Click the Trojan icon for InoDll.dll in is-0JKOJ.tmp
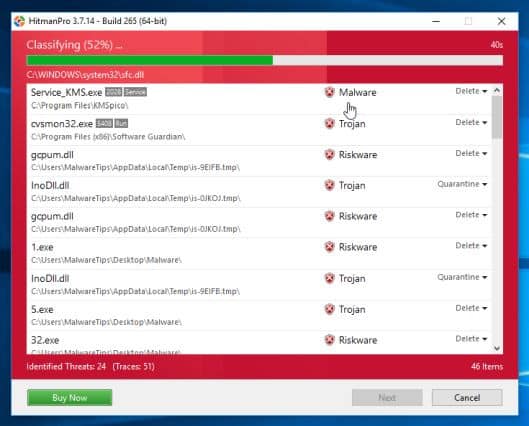The width and height of the screenshot is (529, 426). pyautogui.click(x=330, y=185)
